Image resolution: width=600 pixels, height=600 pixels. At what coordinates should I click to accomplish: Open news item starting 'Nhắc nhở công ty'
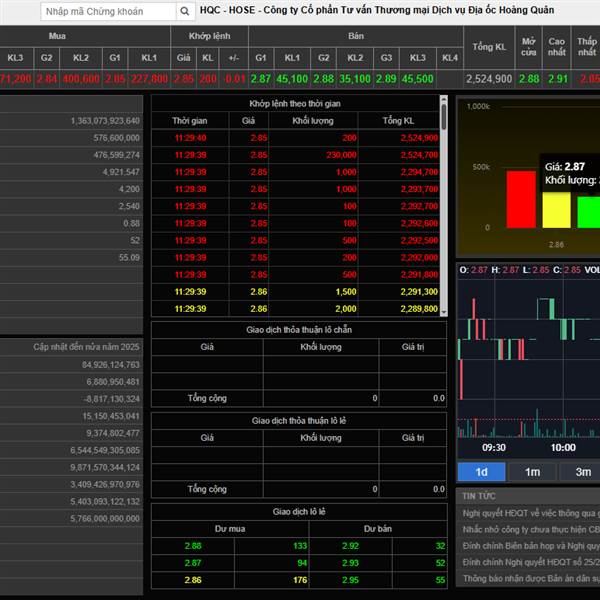[x=530, y=530]
